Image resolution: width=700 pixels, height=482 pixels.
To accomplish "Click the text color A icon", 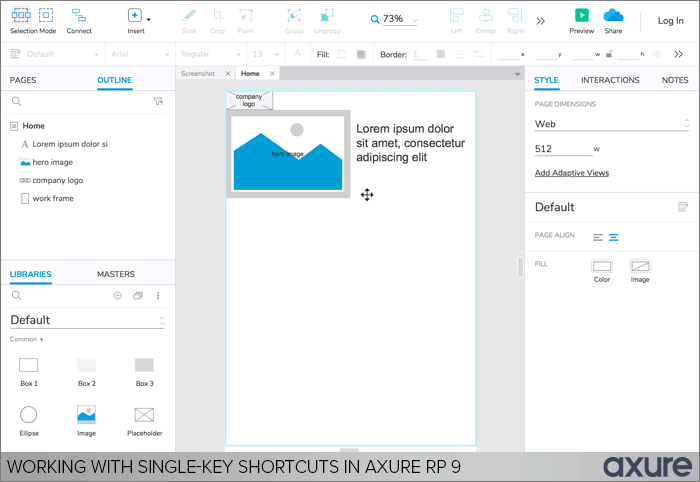I will tap(298, 54).
